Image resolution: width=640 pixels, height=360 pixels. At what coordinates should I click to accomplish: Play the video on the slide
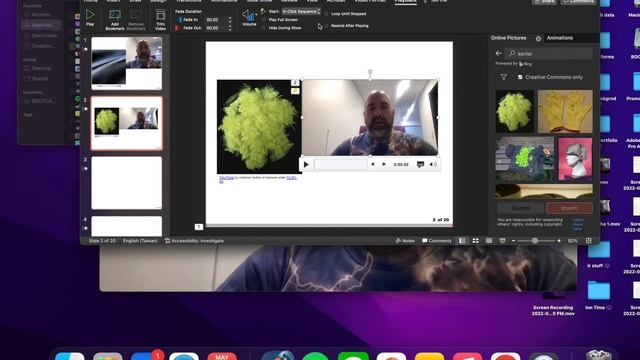pos(306,164)
